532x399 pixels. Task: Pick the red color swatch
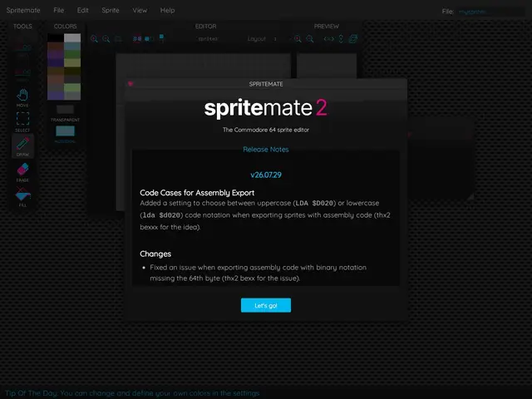point(56,46)
